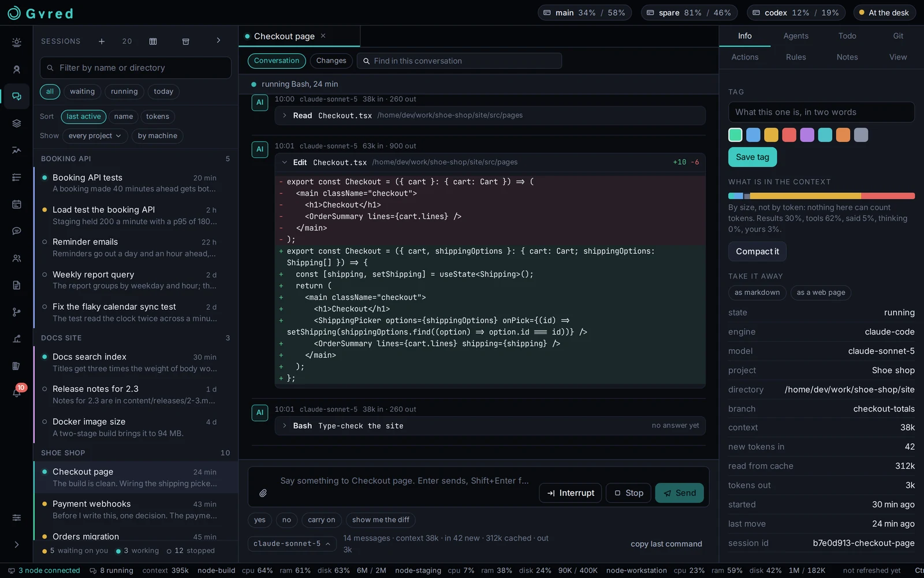Click the sun light icon in the sidebar
Image resolution: width=924 pixels, height=578 pixels.
pyautogui.click(x=17, y=42)
